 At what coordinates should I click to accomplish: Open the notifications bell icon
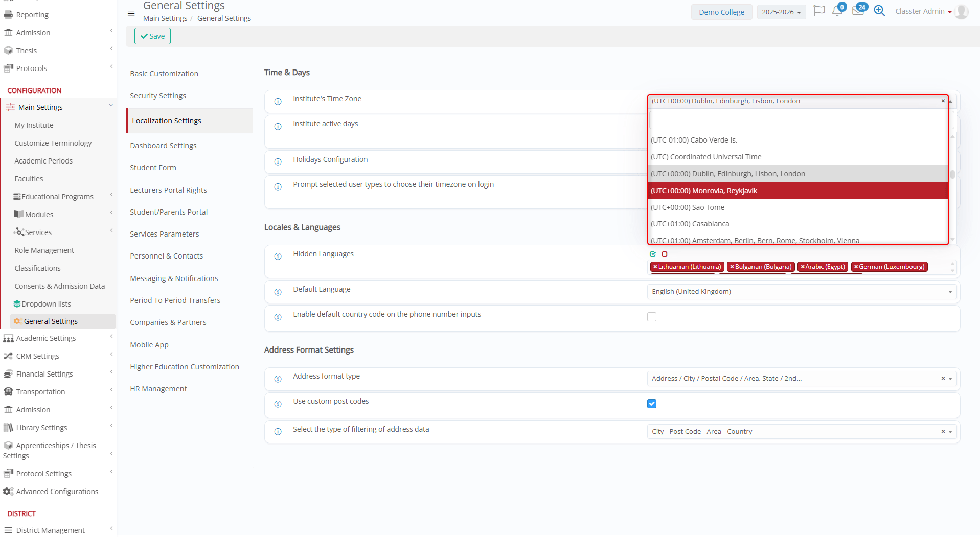(837, 11)
